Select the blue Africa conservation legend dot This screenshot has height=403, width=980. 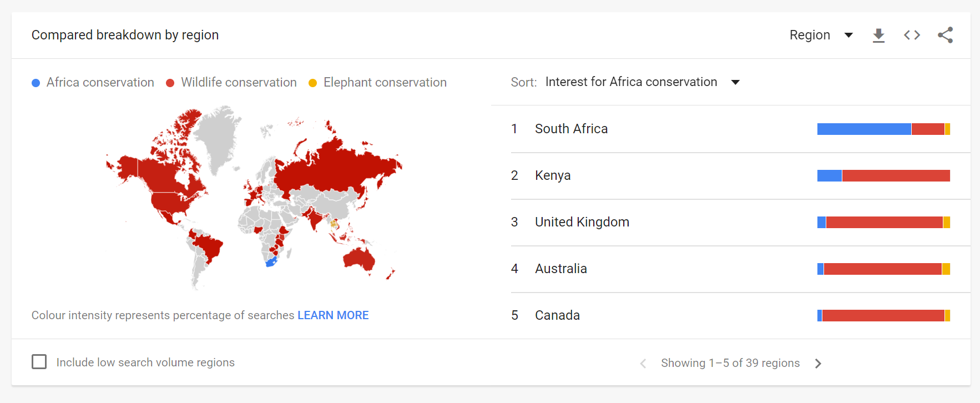tap(36, 82)
